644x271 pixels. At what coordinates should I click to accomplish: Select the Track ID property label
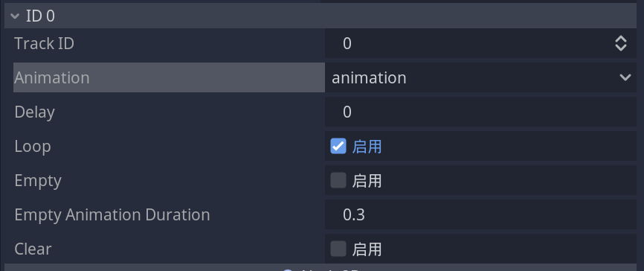click(45, 43)
